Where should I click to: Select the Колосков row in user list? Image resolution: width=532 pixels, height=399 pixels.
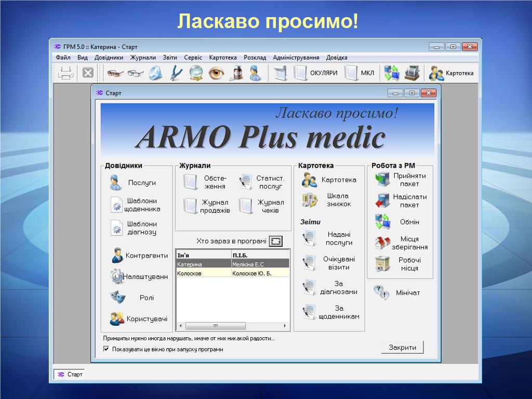pos(232,273)
